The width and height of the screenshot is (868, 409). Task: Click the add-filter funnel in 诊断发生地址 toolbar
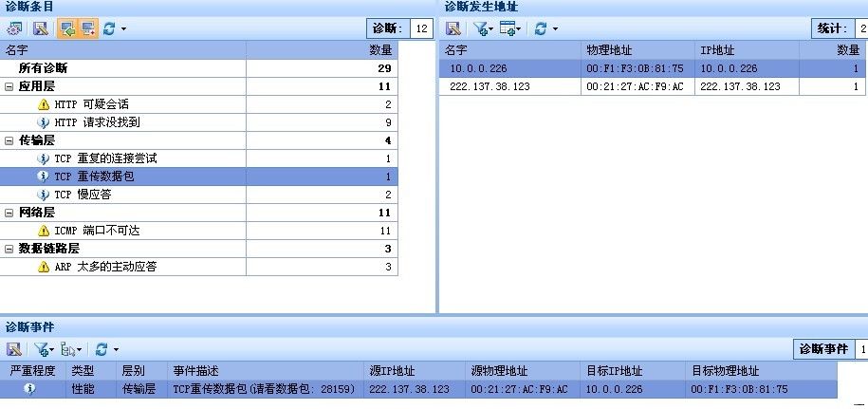point(480,28)
